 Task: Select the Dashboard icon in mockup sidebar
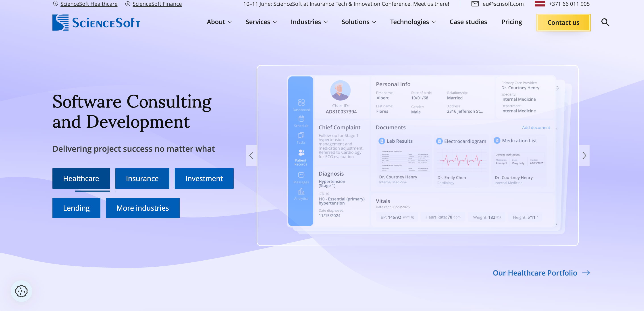pos(301,102)
